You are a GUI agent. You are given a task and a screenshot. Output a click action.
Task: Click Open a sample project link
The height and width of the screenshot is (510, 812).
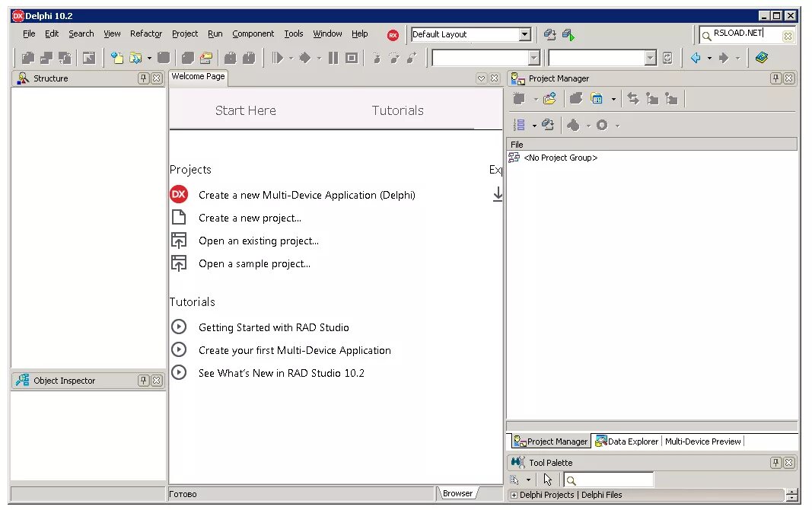pos(254,263)
